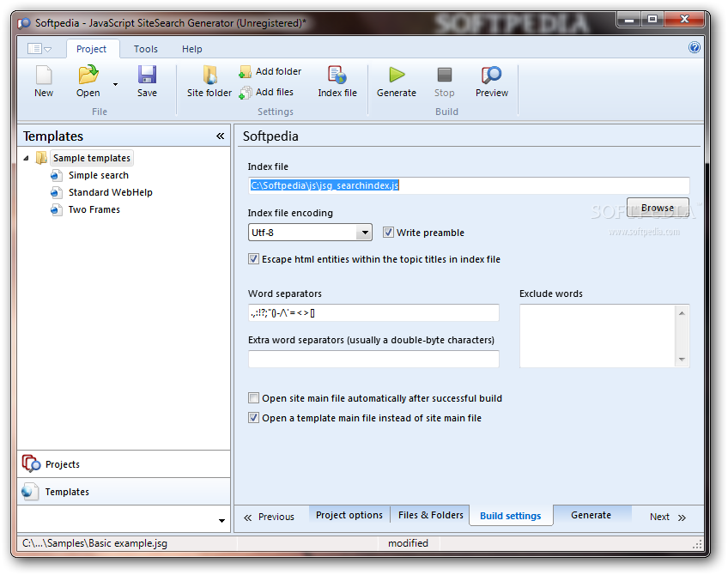Collapse the Templates side panel
728x575 pixels.
click(x=220, y=136)
